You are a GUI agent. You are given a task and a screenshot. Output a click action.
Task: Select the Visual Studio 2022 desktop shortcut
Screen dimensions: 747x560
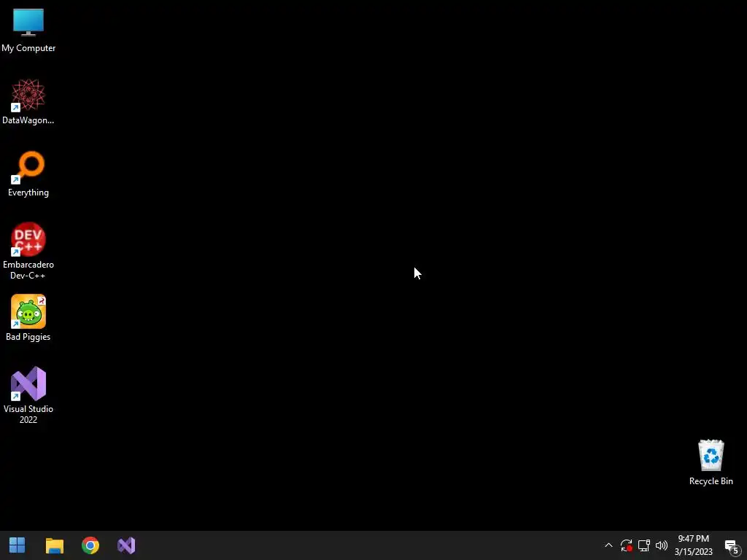(x=28, y=395)
